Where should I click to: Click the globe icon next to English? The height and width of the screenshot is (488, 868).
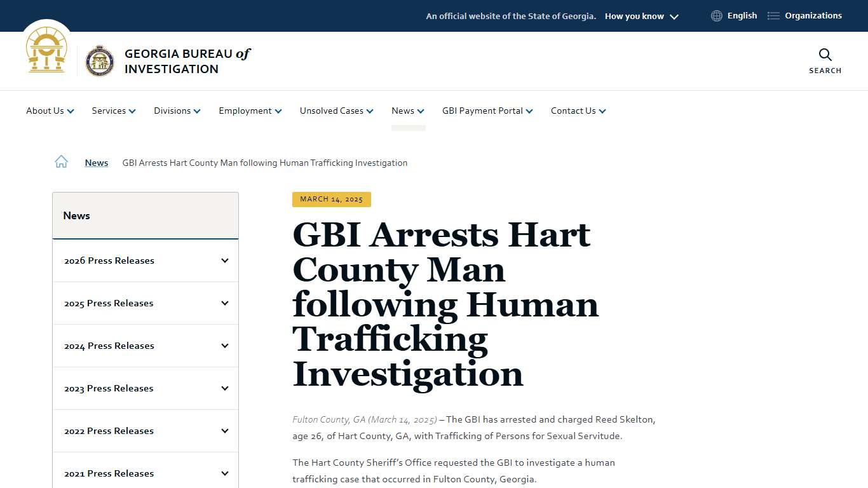(x=716, y=15)
